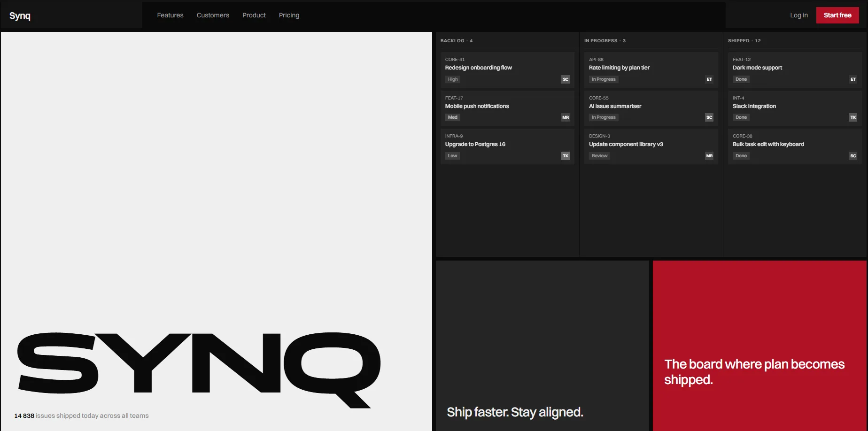The width and height of the screenshot is (868, 431).
Task: Click SC avatar on Redesign onboarding flow card
Action: click(566, 79)
